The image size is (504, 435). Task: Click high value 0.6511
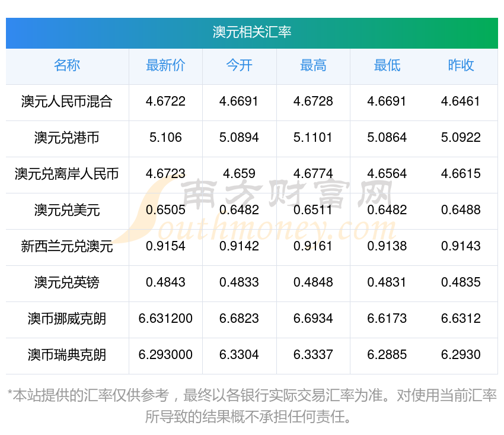point(312,210)
